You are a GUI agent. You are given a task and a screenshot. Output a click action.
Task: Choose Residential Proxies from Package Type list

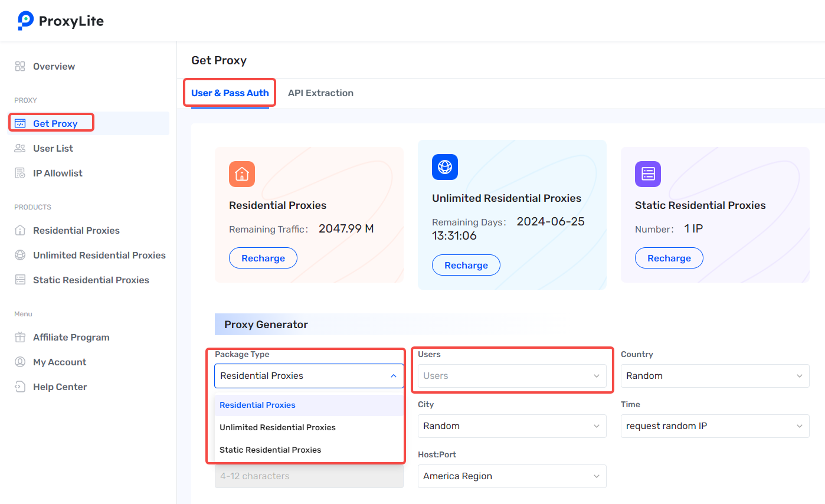[309, 405]
